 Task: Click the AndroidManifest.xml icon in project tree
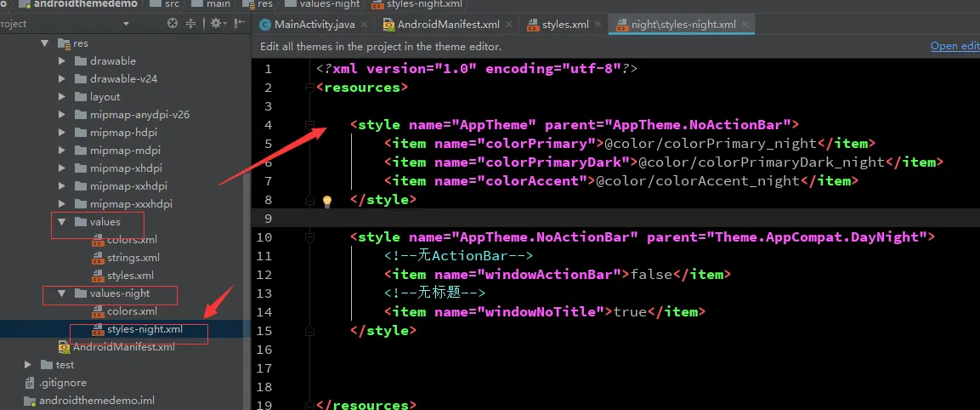pos(64,347)
